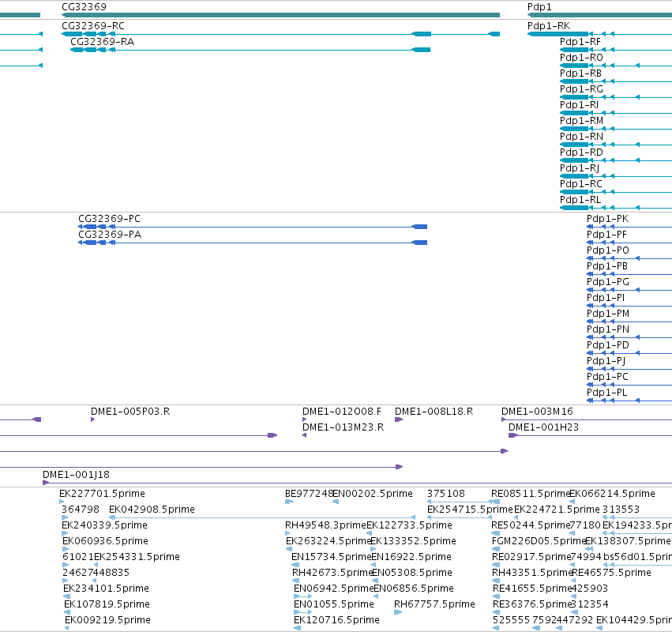Click the Pdp1-RL transcript label
Image resolution: width=672 pixels, height=632 pixels.
580,199
